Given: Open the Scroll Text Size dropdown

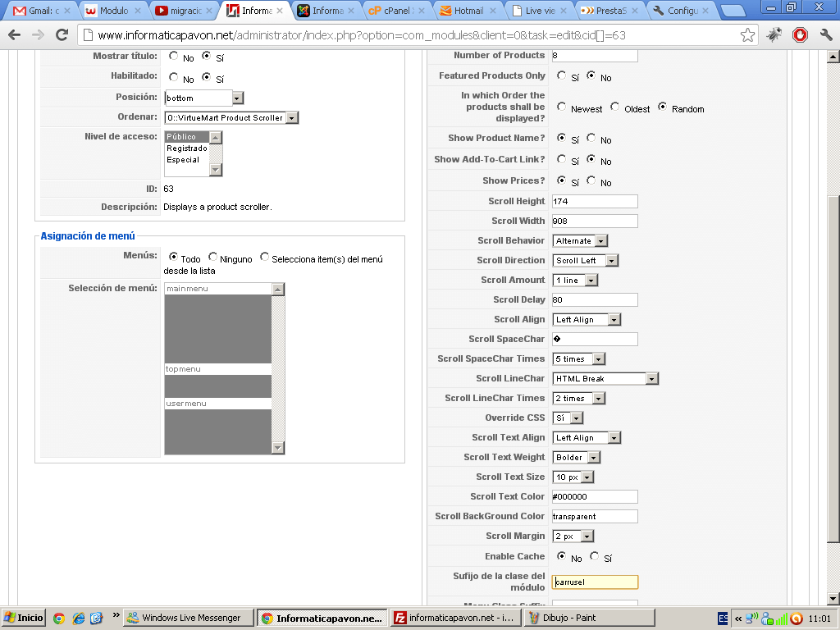Looking at the screenshot, I should [573, 477].
